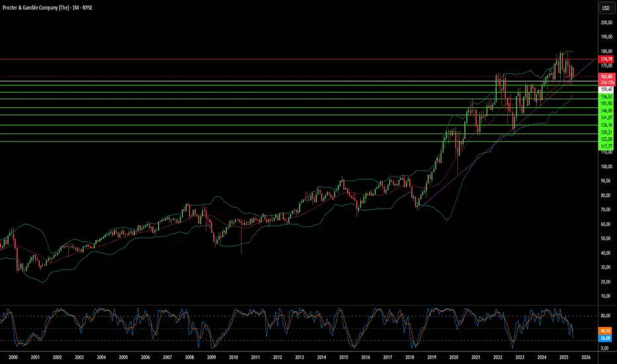
Task: Click the oscillator 80,00 axis label
Action: (x=605, y=316)
